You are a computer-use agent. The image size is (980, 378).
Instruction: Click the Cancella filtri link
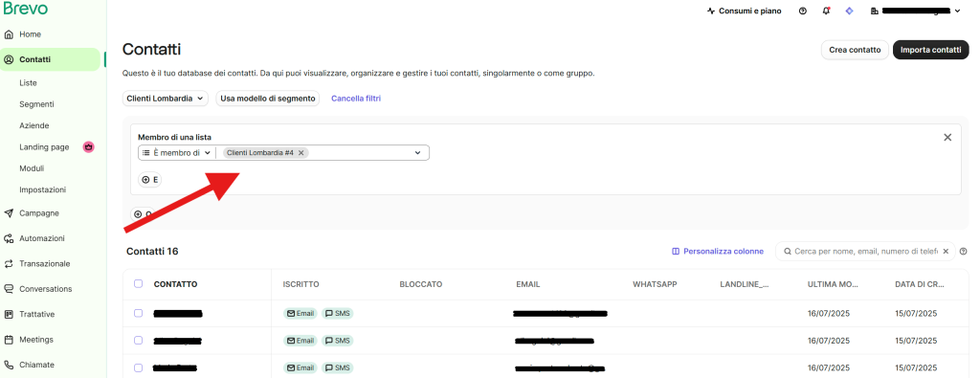(356, 99)
